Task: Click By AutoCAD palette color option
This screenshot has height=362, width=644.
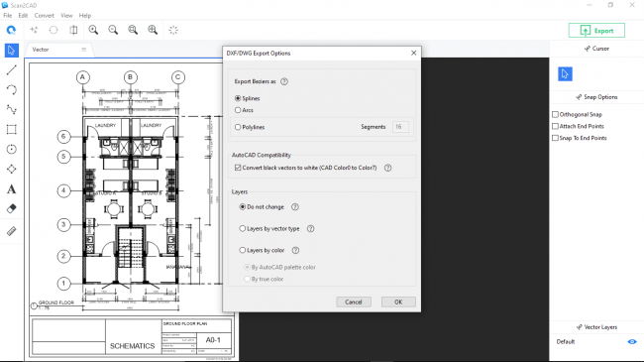Action: tap(280, 267)
